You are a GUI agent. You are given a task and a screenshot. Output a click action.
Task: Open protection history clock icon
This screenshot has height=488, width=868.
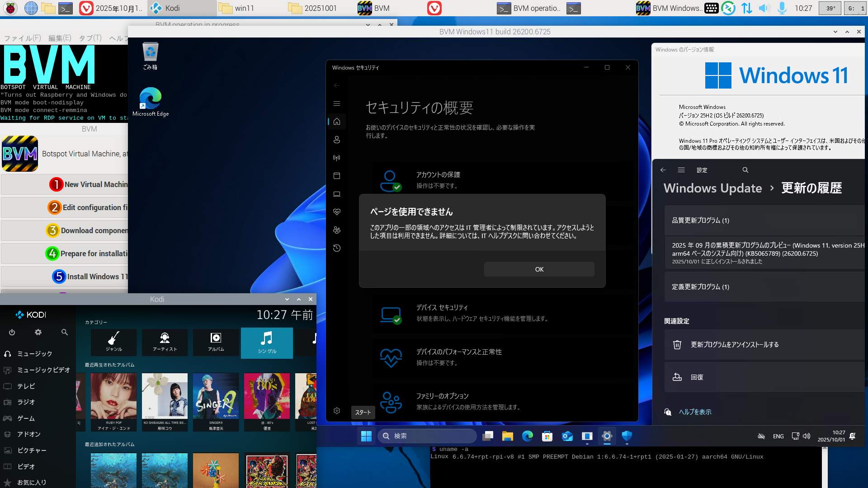click(x=337, y=248)
